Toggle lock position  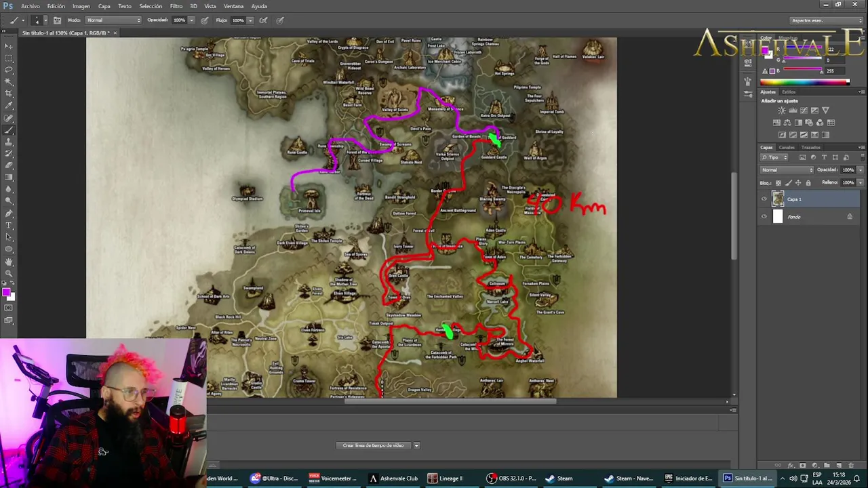click(x=798, y=183)
